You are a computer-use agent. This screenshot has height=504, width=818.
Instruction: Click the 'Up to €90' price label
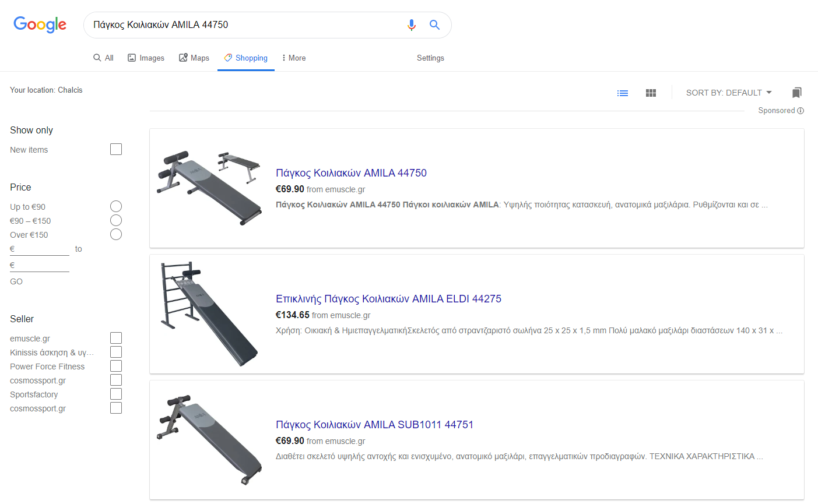27,207
